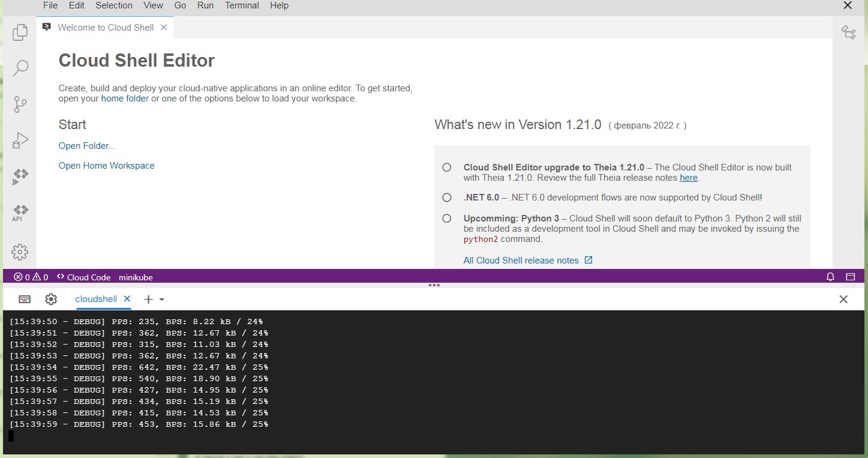Image resolution: width=868 pixels, height=458 pixels.
Task: Click the 15:39:54 log line with PPS 642
Action: pyautogui.click(x=139, y=367)
